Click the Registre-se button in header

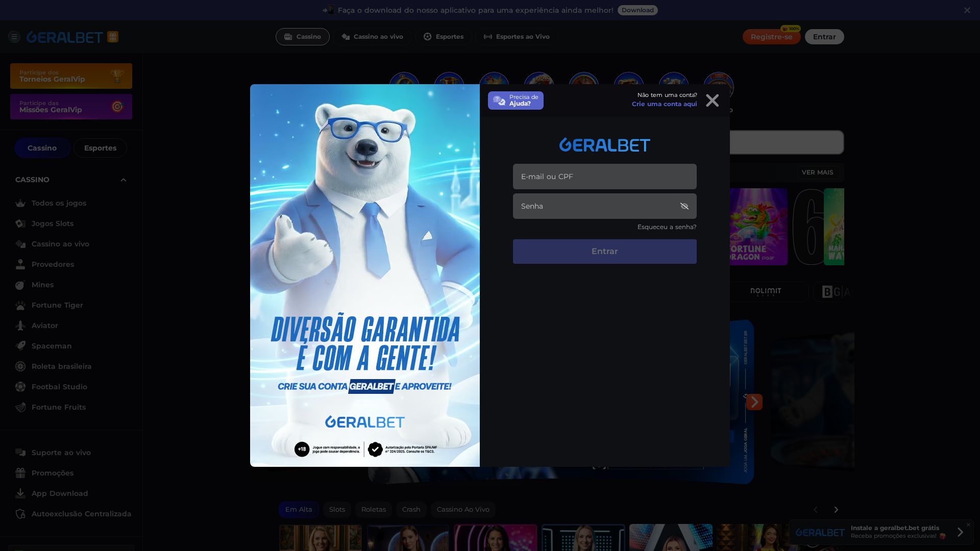click(x=771, y=37)
